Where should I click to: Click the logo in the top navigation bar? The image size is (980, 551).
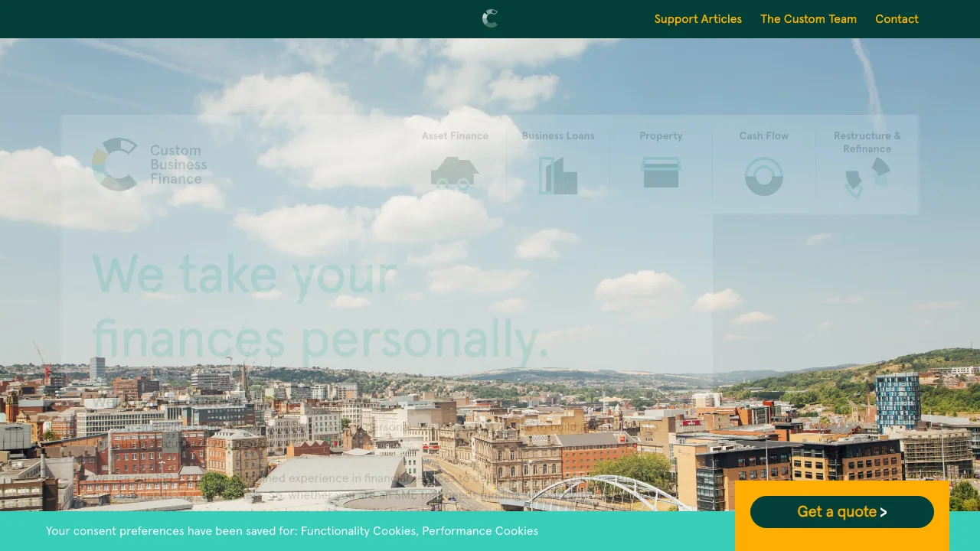click(x=490, y=18)
